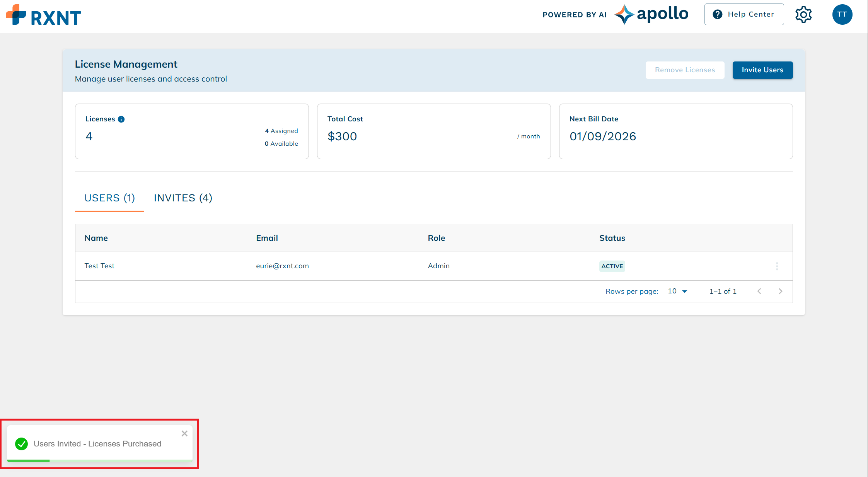Click the Invite Users button
868x477 pixels.
click(x=762, y=70)
